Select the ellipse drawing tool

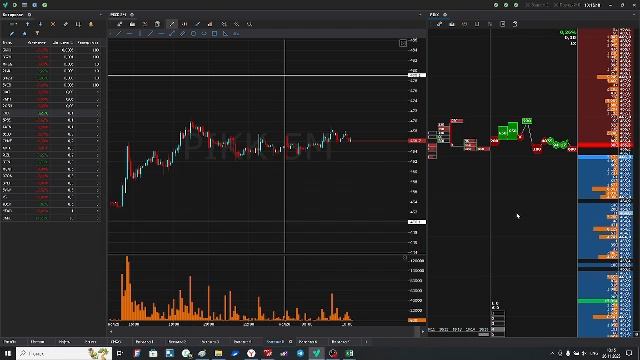[204, 33]
